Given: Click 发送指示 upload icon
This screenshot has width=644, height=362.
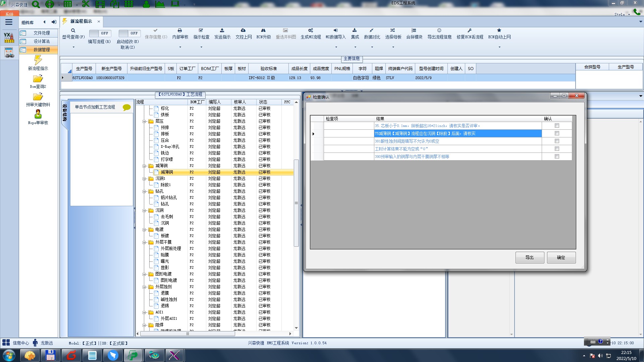Looking at the screenshot, I should (x=222, y=31).
